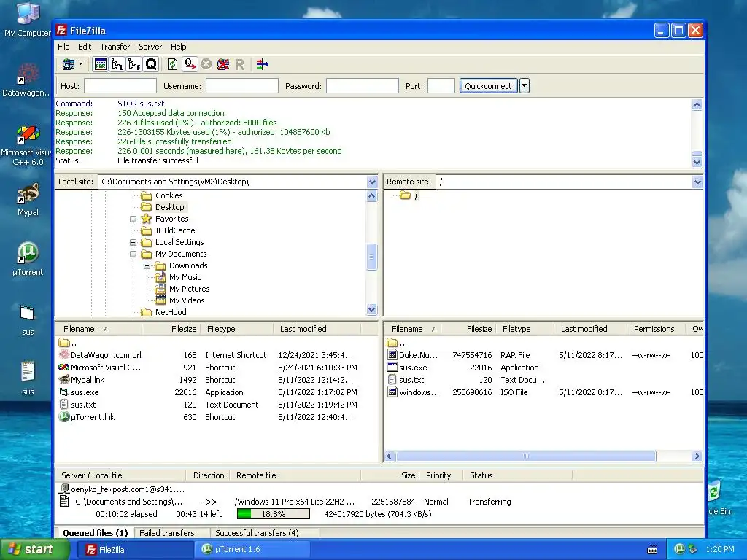This screenshot has height=560, width=747.
Task: Select sus.exe icon in local file list
Action: coord(64,392)
